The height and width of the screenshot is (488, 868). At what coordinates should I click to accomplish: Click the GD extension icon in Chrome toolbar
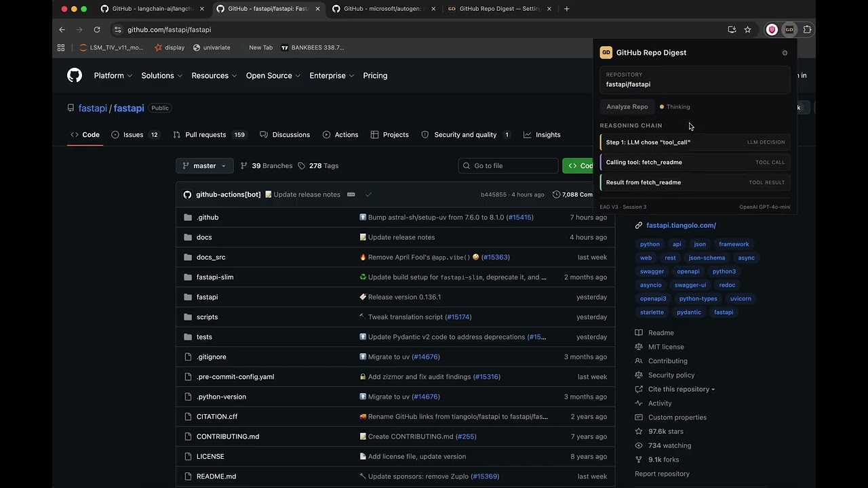coord(789,30)
